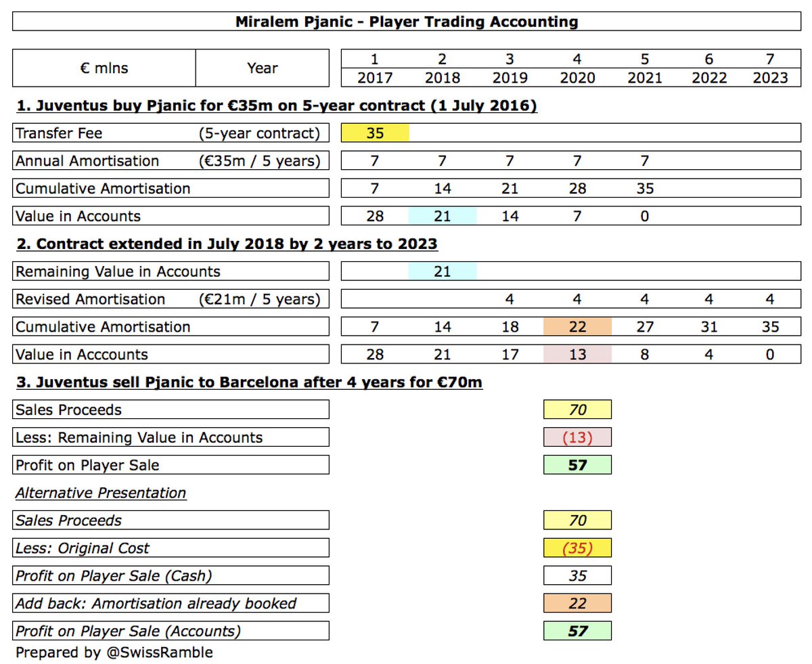Click the 2017 column header

375,77
